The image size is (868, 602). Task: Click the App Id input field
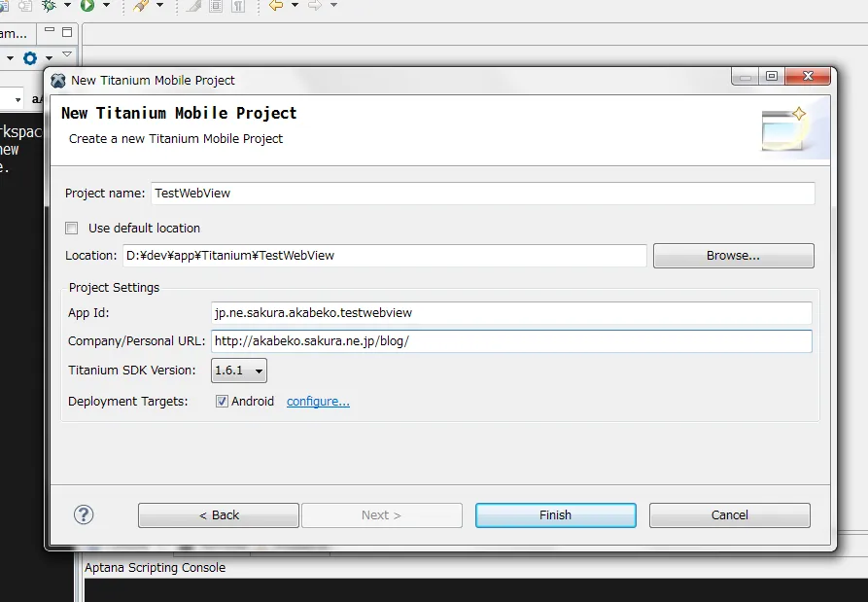pyautogui.click(x=511, y=312)
